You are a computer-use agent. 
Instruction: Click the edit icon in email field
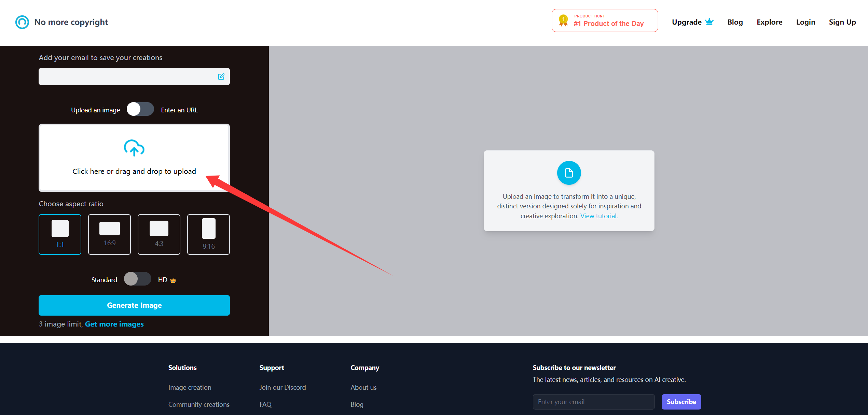[x=221, y=77]
